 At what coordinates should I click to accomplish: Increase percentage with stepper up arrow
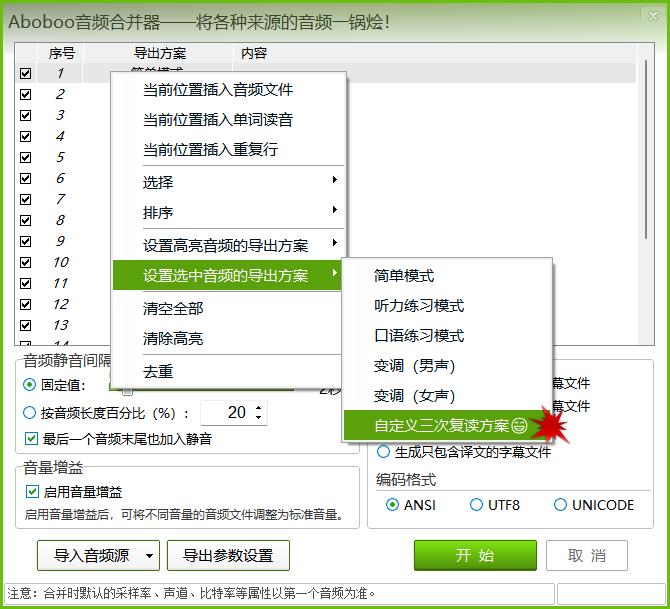tap(259, 408)
